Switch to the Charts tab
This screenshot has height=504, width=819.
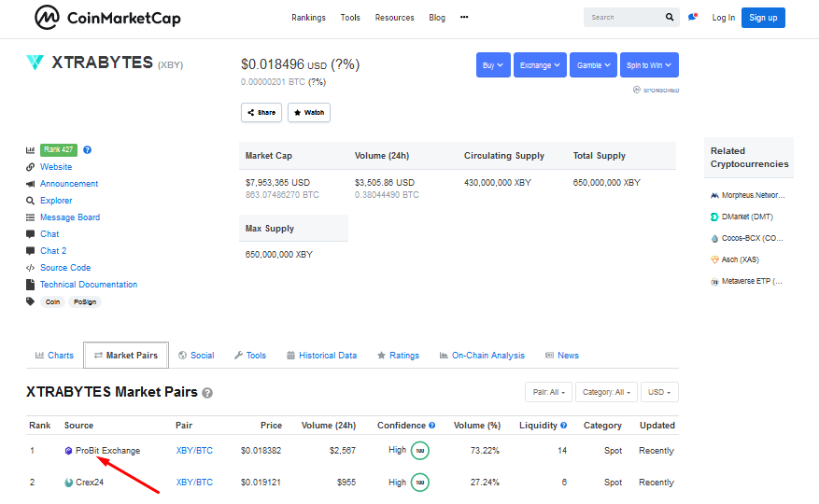point(54,356)
